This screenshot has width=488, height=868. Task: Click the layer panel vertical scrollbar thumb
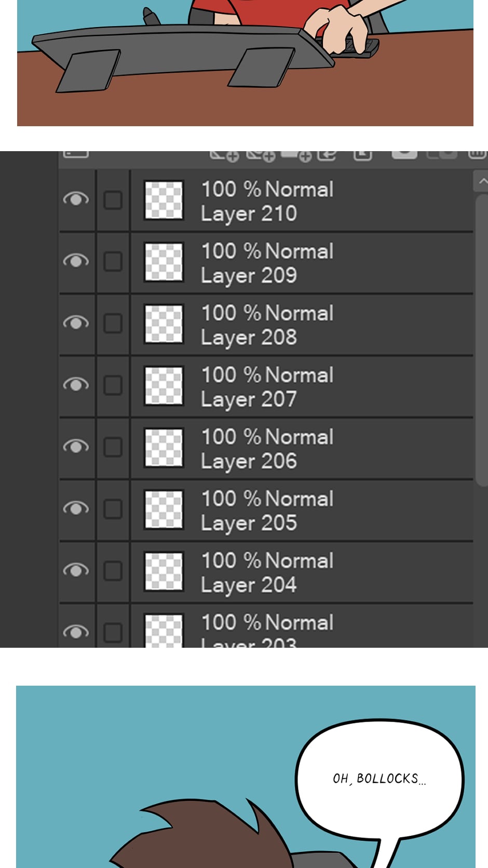pyautogui.click(x=482, y=338)
